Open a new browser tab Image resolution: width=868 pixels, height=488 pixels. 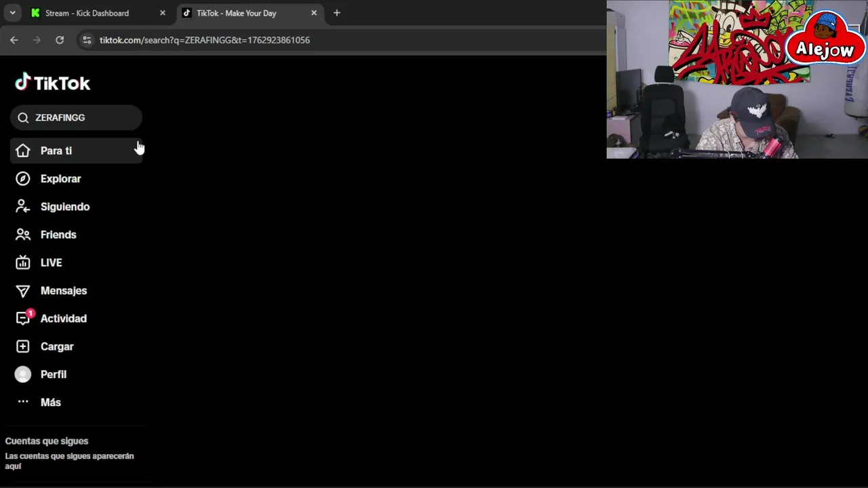337,13
